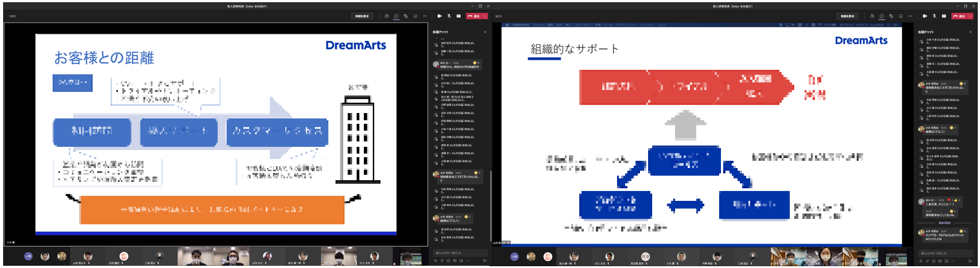
Task: Click the 組織的なサポート shared slide in the right window
Action: (x=702, y=135)
